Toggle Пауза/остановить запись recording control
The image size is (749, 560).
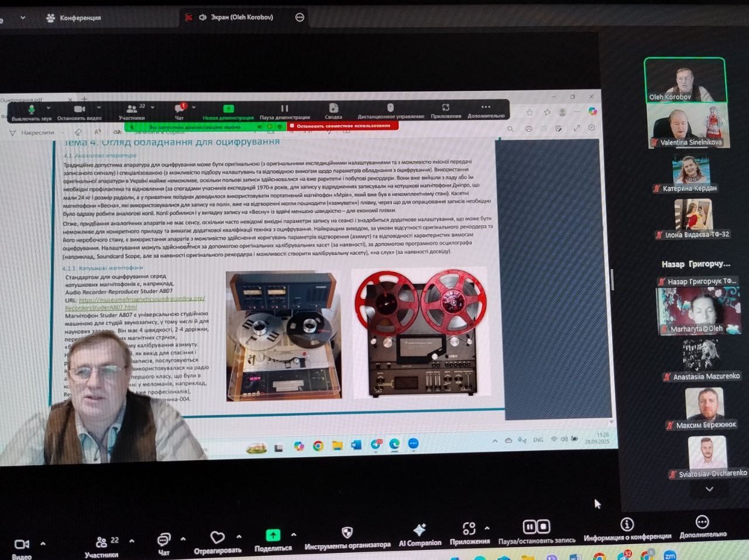536,531
